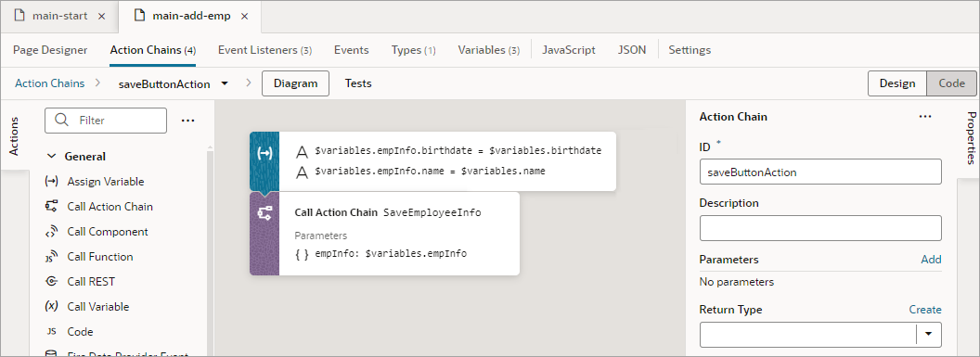Open the Return Type dropdown arrow

pos(929,334)
